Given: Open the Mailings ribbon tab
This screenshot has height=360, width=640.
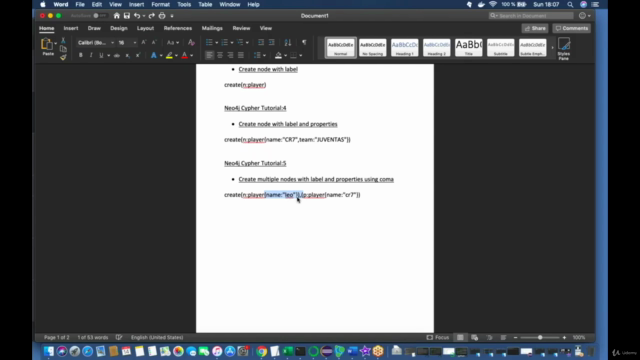Looking at the screenshot, I should tap(212, 28).
